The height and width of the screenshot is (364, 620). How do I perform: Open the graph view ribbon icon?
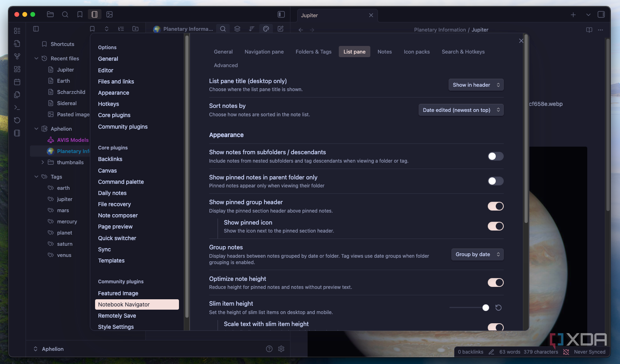tap(17, 56)
